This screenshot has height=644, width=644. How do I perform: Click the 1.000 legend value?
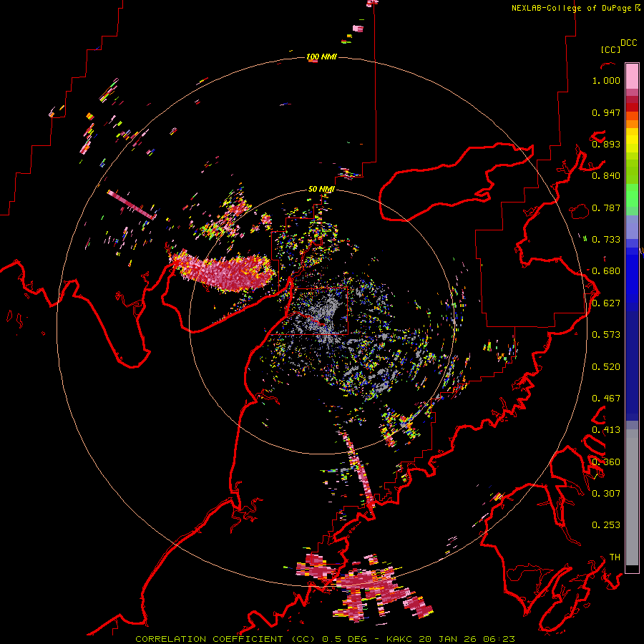[x=606, y=80]
